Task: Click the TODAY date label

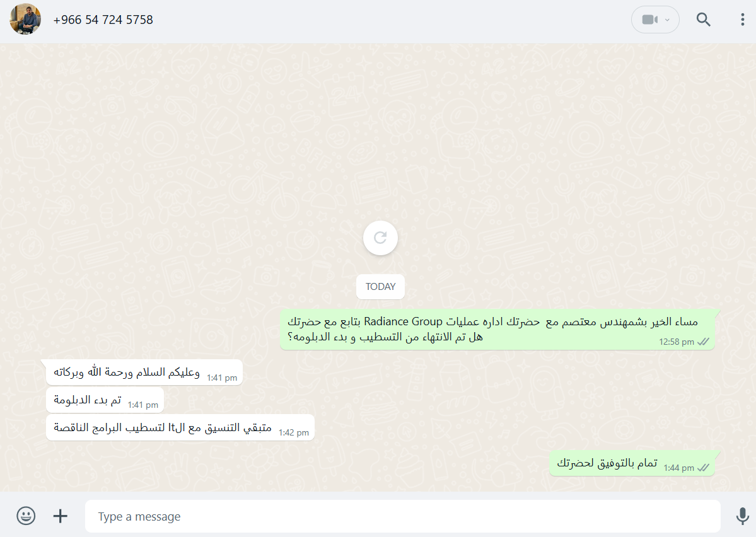Action: coord(380,287)
